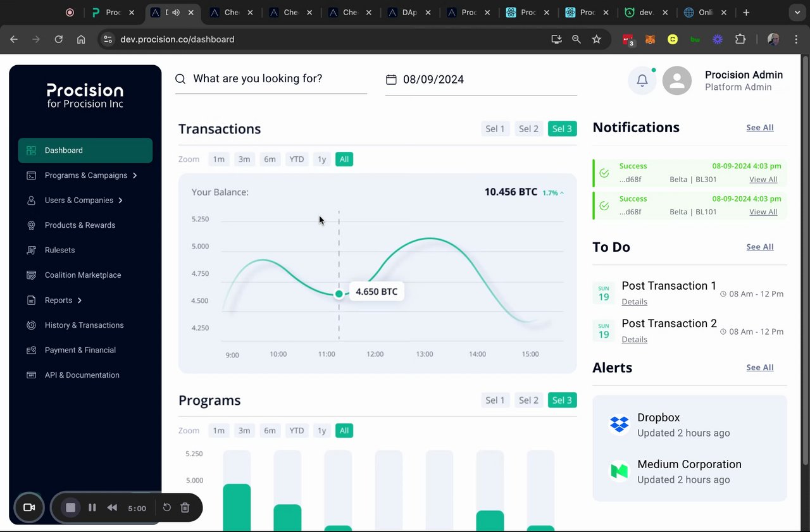Open the notification bell
The width and height of the screenshot is (810, 532).
tap(642, 81)
